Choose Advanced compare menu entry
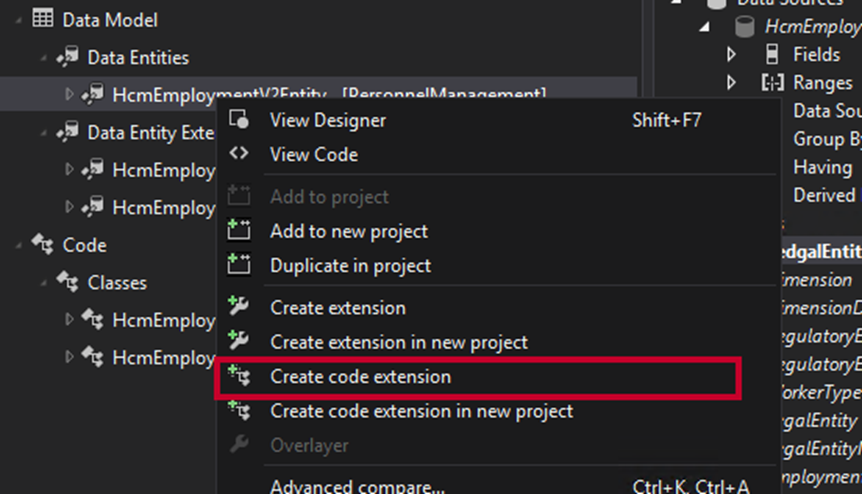862x494 pixels. (x=357, y=487)
